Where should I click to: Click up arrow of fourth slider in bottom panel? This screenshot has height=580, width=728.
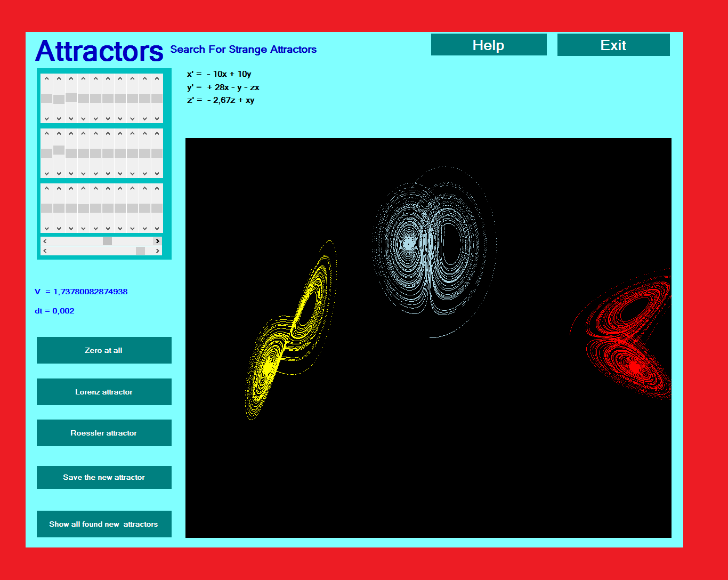tap(83, 189)
